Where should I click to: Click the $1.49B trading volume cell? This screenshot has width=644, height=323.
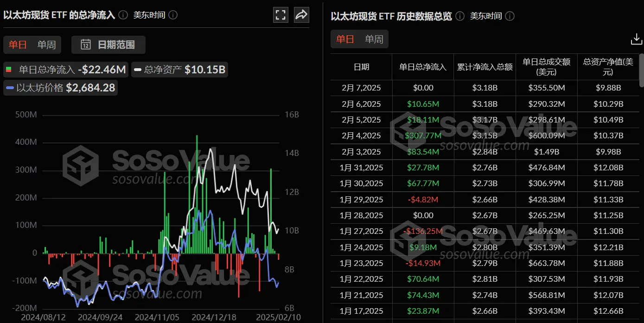point(547,152)
